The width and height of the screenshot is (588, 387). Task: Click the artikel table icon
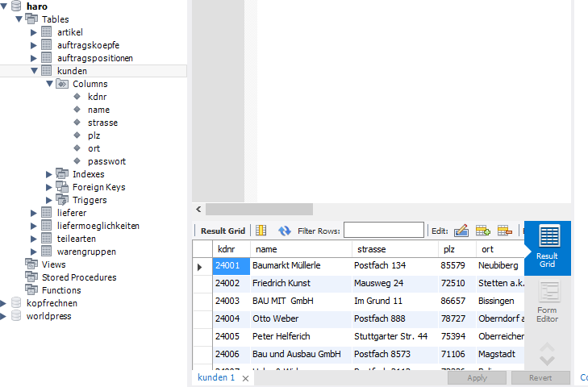tap(47, 32)
